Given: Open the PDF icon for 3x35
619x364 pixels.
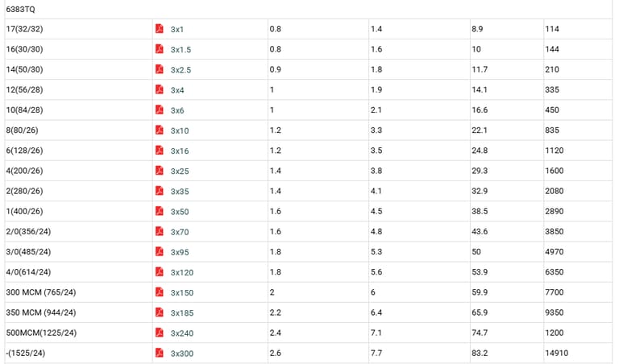Looking at the screenshot, I should [x=160, y=191].
